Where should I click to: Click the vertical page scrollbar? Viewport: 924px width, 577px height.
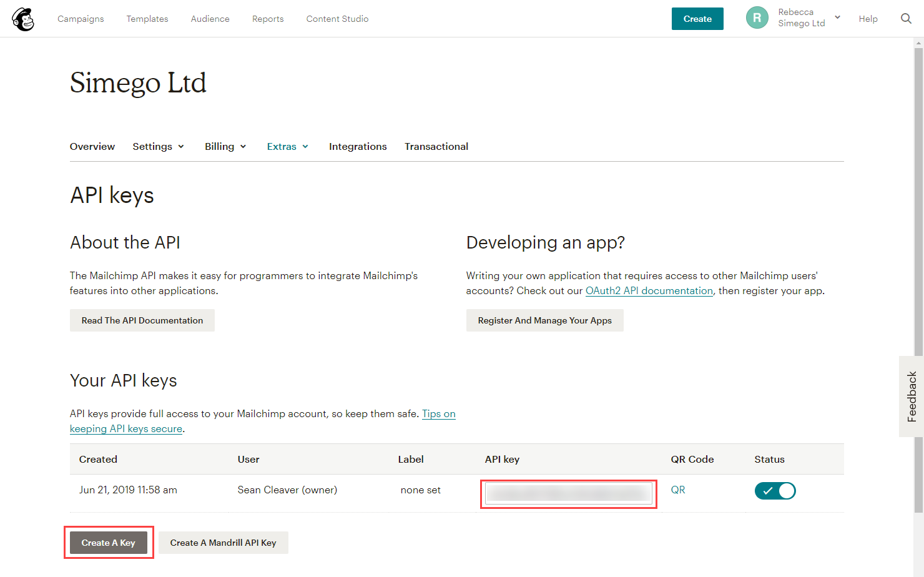click(x=918, y=280)
